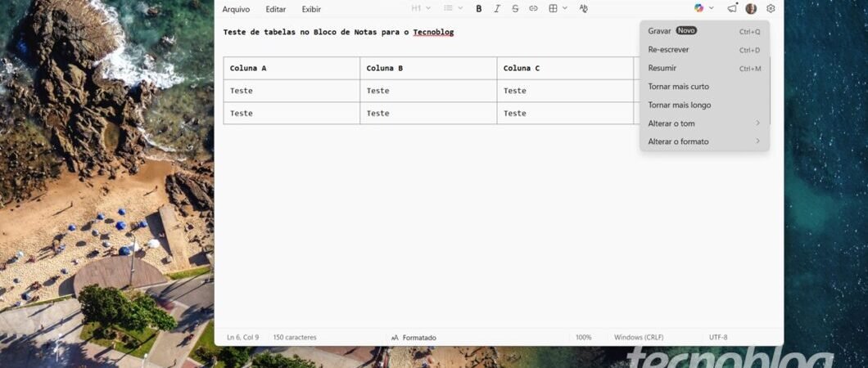Viewport: 868px width, 368px height.
Task: Click the underlined word Tecnoblog in heading
Action: coord(433,32)
